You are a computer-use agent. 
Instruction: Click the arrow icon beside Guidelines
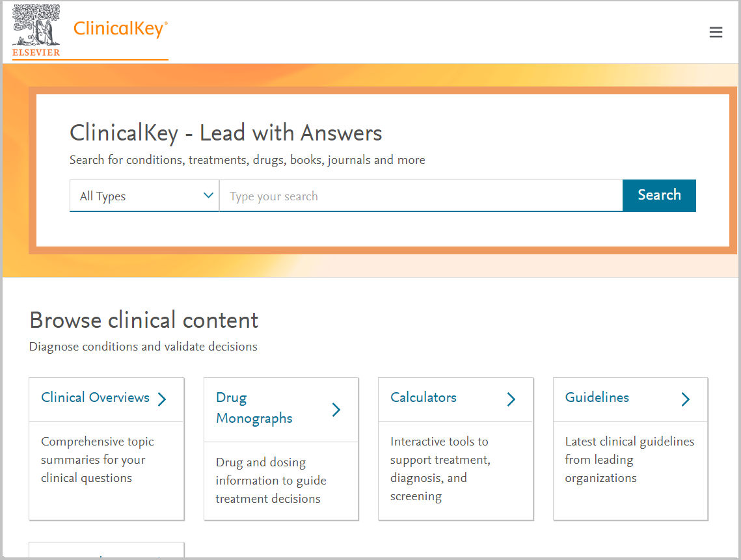pyautogui.click(x=686, y=399)
